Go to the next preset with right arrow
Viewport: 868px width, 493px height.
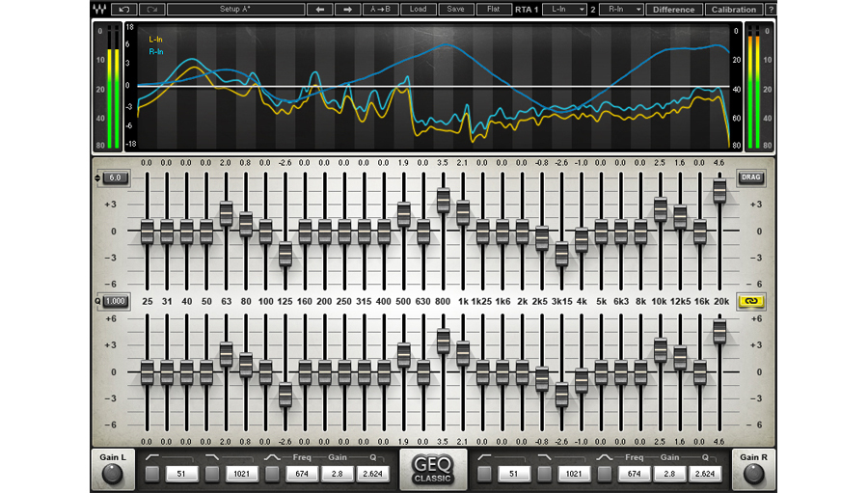click(347, 9)
